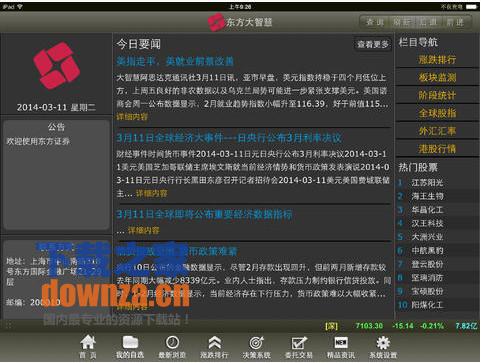
Task: Select hot stock 坚瑞消防
Action: coord(427,278)
